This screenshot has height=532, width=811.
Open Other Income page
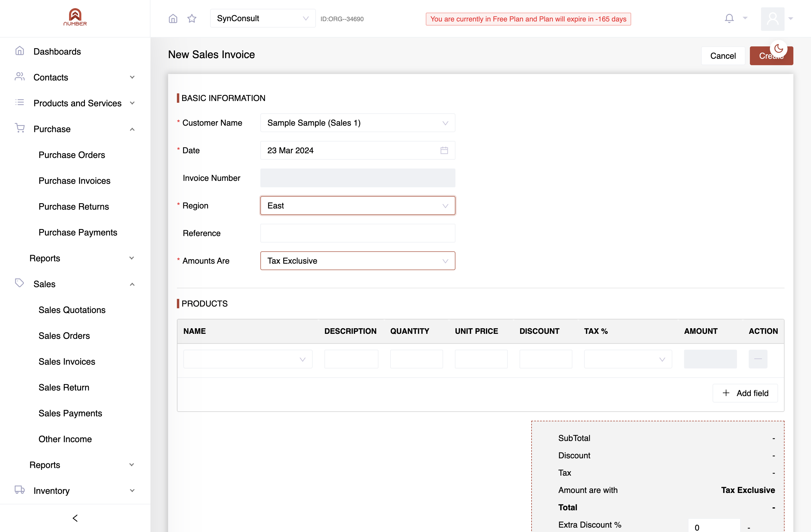[x=65, y=439]
